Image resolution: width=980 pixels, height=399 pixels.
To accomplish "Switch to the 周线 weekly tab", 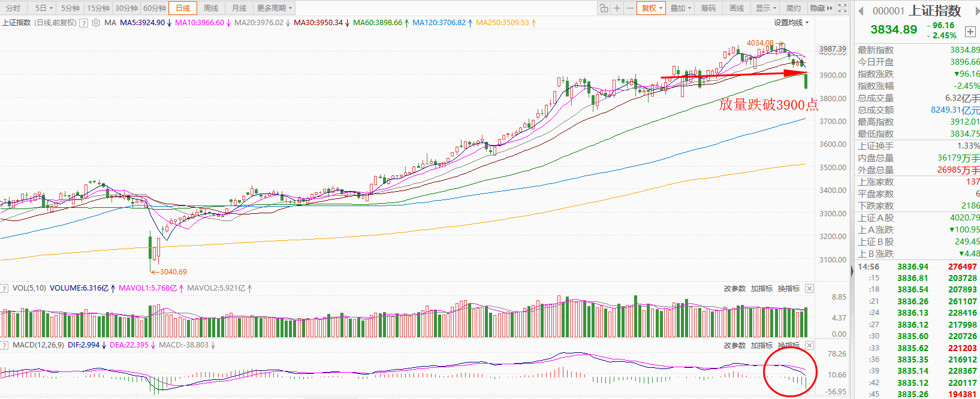I will 210,8.
